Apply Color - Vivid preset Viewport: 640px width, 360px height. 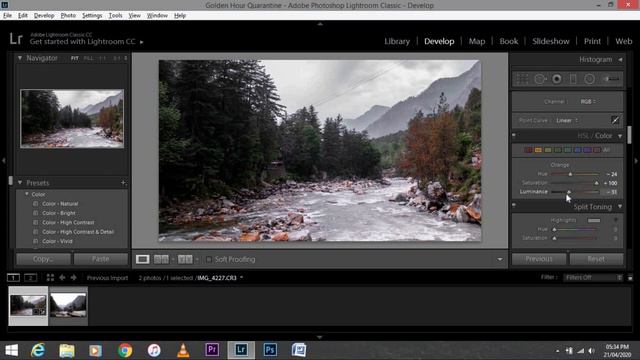57,241
